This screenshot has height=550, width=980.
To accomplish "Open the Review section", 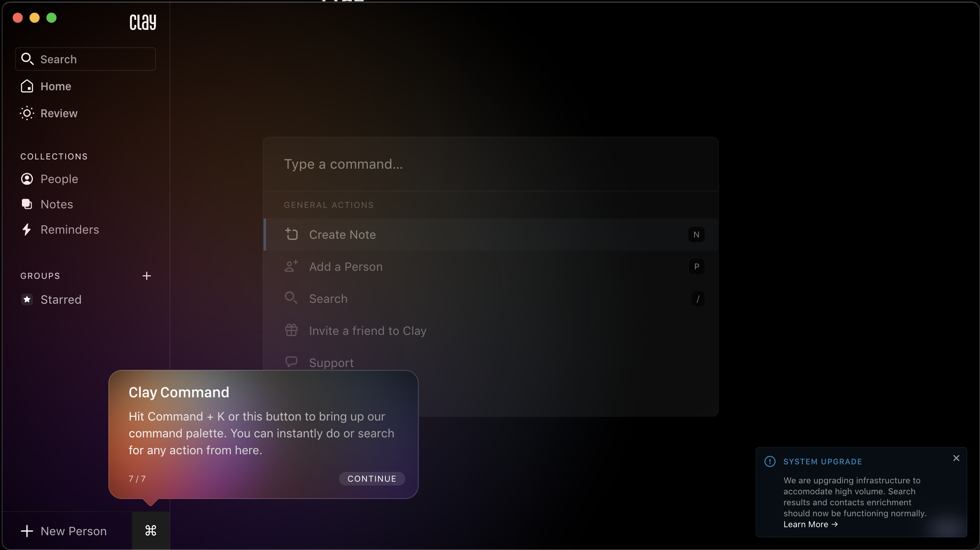I will click(59, 113).
